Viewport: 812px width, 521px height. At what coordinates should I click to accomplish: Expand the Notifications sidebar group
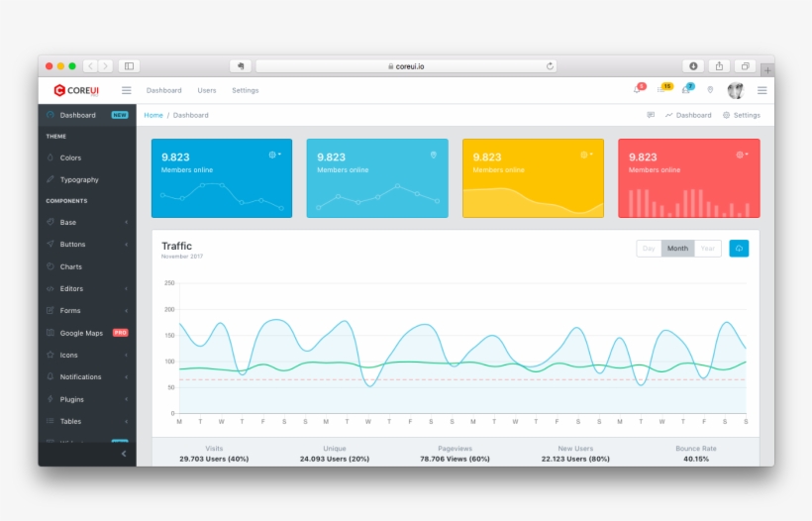87,377
